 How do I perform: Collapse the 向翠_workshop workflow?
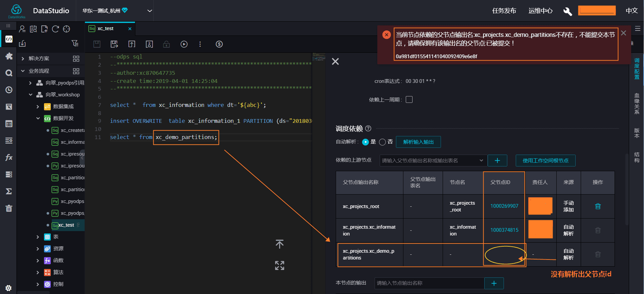point(30,95)
